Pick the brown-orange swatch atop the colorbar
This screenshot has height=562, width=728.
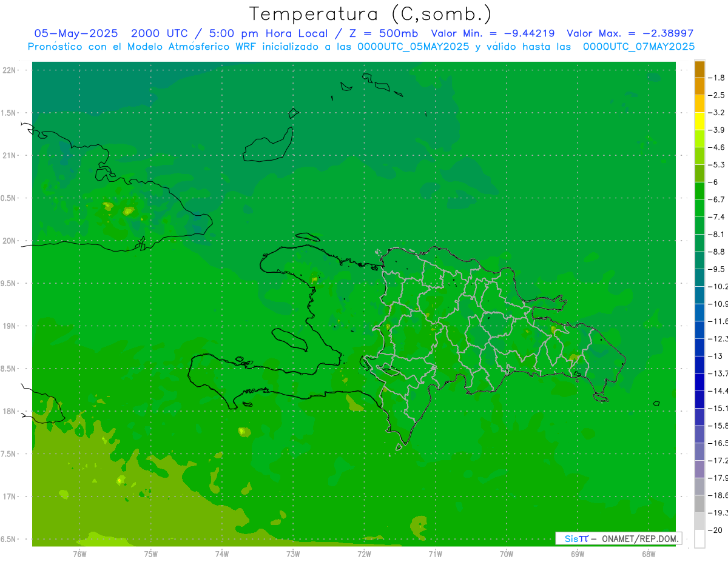click(699, 69)
